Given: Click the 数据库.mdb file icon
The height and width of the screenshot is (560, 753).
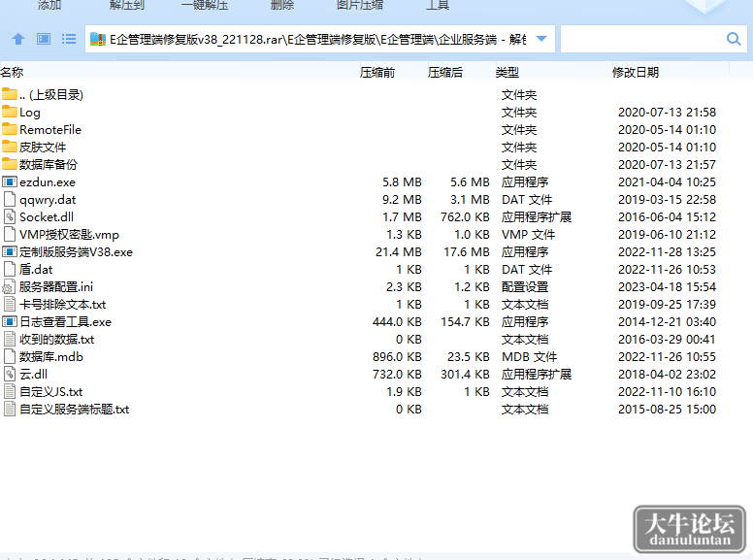Looking at the screenshot, I should pyautogui.click(x=10, y=356).
